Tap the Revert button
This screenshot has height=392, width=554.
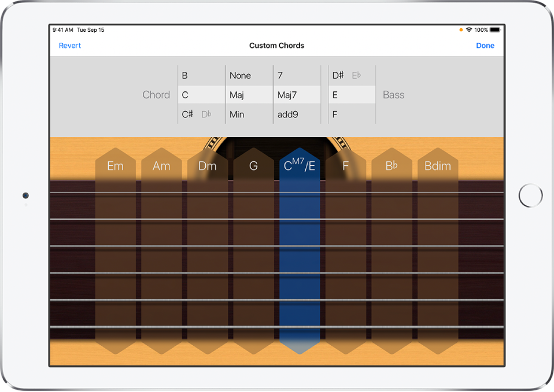pyautogui.click(x=70, y=46)
